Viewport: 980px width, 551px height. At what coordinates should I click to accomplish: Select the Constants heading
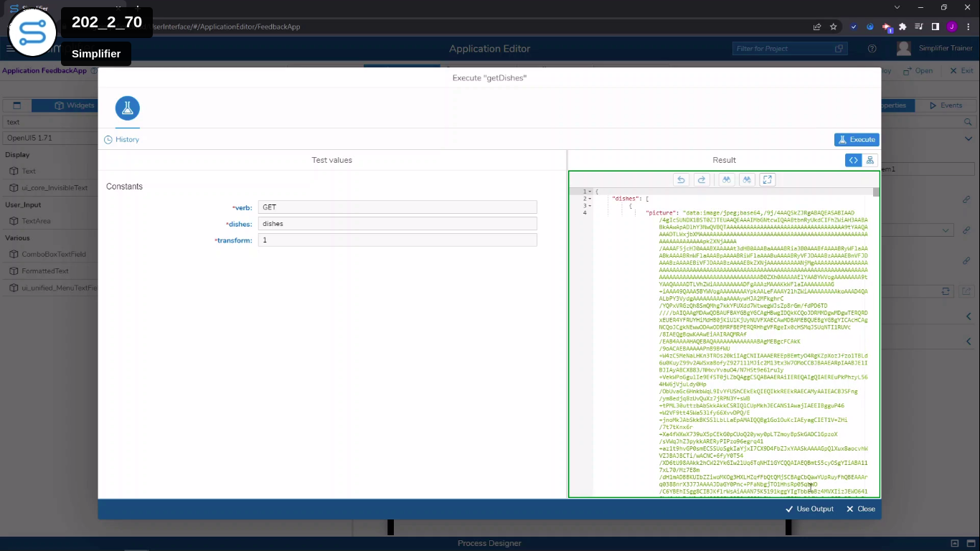pyautogui.click(x=124, y=187)
